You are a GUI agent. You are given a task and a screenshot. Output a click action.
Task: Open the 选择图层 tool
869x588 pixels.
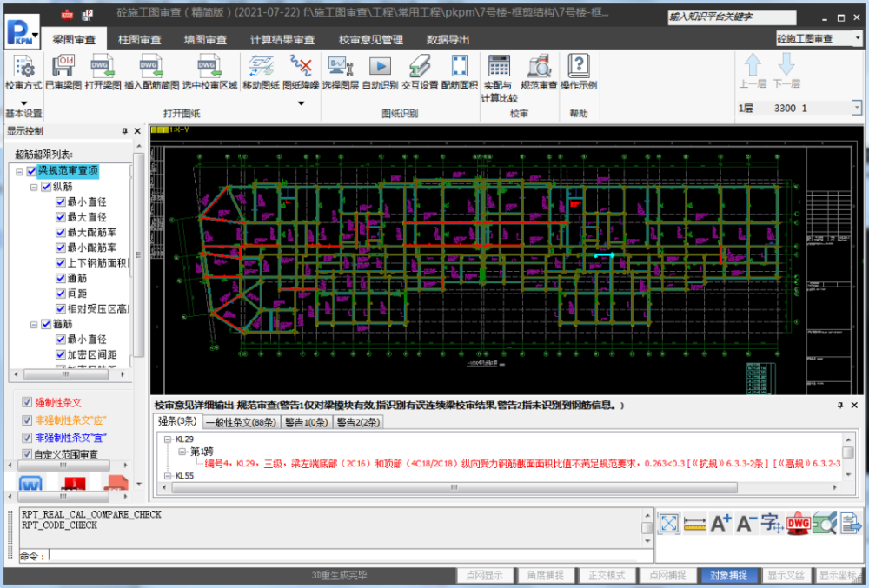pos(341,72)
